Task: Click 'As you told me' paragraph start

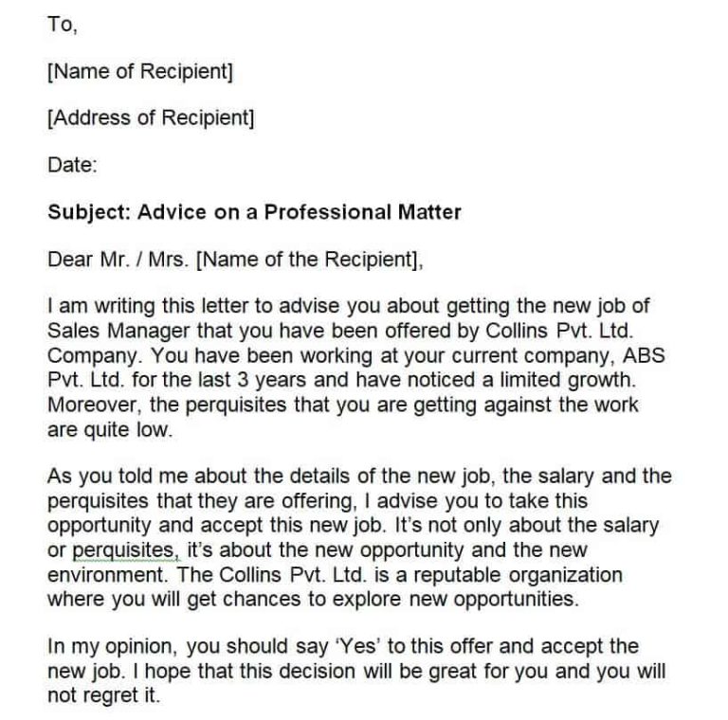Action: point(118,477)
